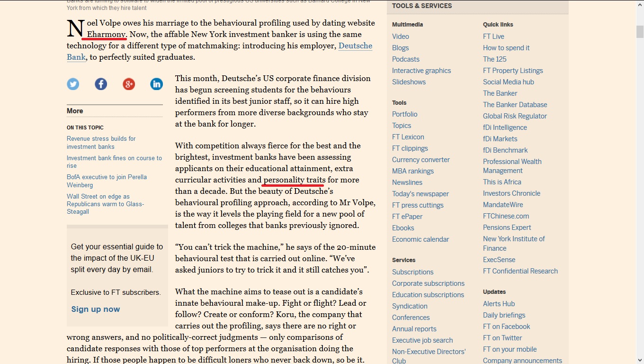Open Global Risk Regulator link
The image size is (644, 364).
coord(515,116)
